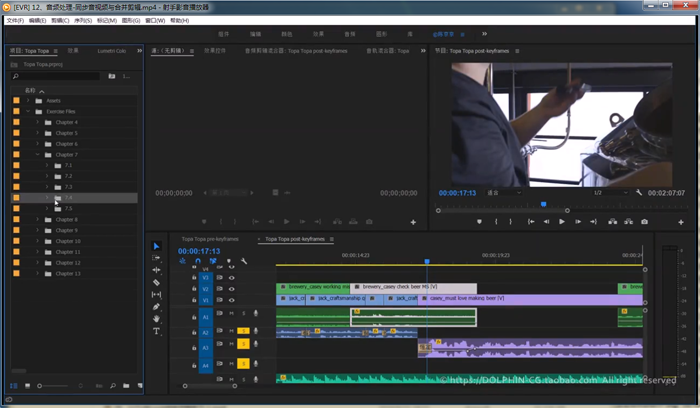Toggle timeline Snap magnet icon

pyautogui.click(x=198, y=261)
